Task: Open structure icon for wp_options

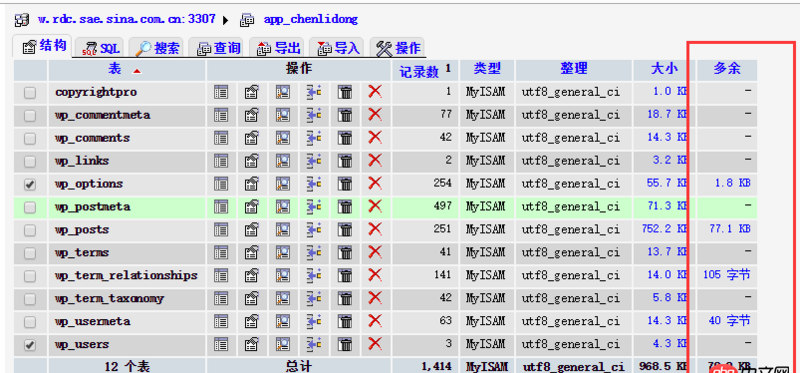Action: (x=252, y=184)
